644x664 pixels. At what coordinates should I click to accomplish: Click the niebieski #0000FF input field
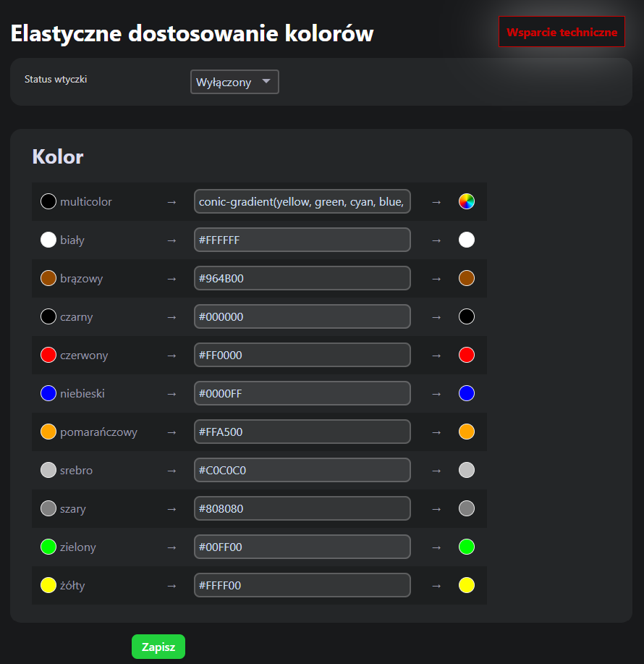(x=302, y=393)
